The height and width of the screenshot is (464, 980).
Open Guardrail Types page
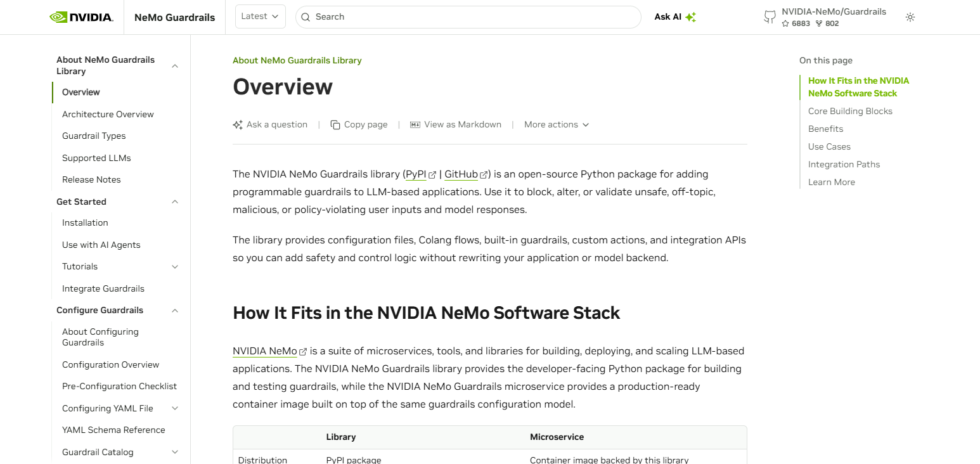tap(94, 136)
